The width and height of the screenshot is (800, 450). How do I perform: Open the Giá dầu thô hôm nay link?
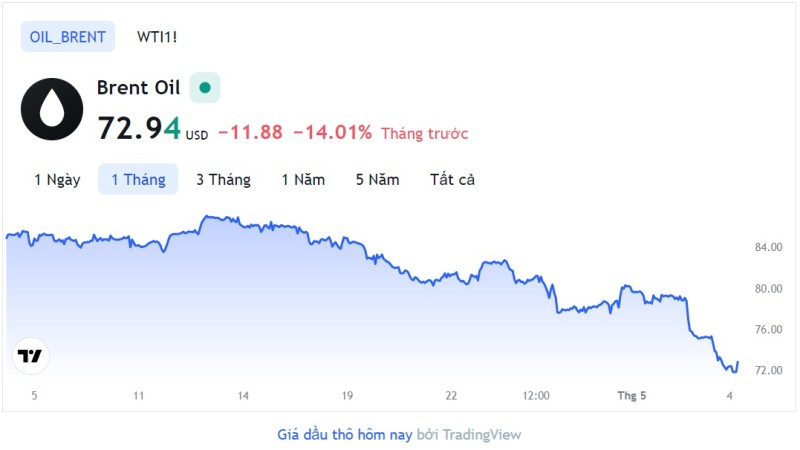click(344, 435)
